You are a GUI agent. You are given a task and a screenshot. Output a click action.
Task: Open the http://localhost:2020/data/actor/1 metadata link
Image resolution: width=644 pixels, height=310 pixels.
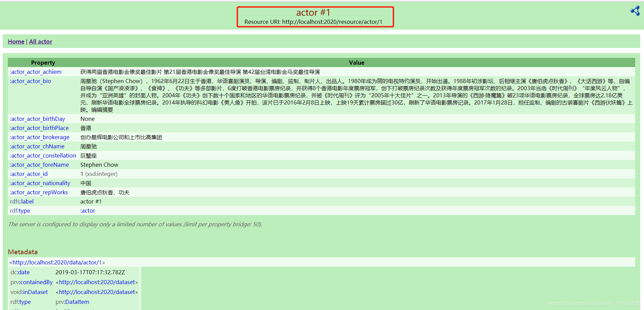tap(57, 262)
